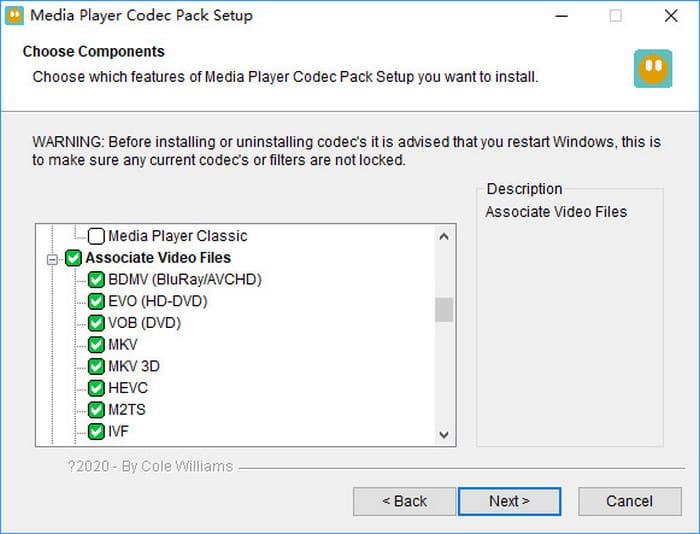Toggle the HEVC checkbox off
This screenshot has width=700, height=534.
click(96, 388)
